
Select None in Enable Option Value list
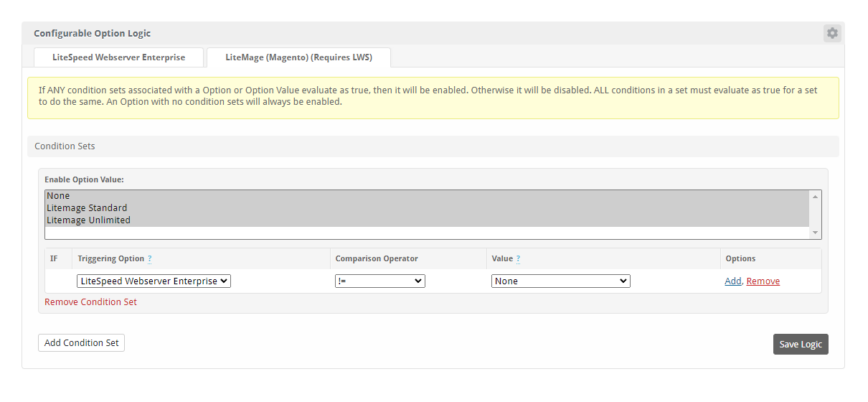click(x=427, y=196)
